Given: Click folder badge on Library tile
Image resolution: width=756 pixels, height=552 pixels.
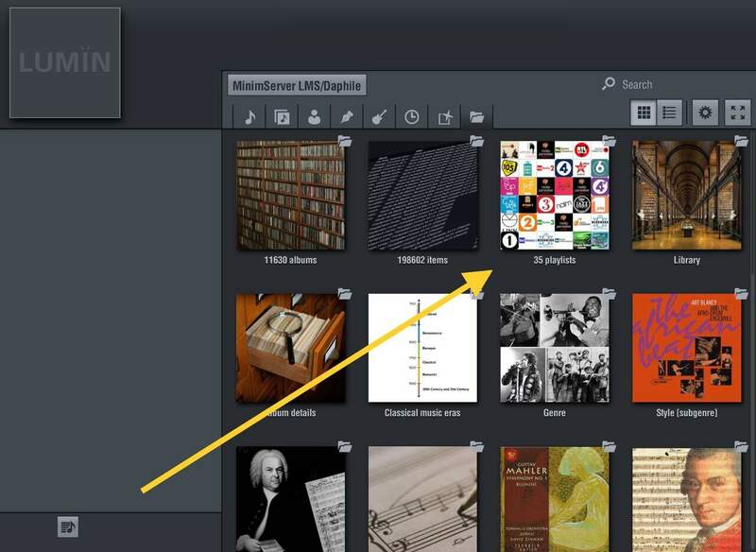Looking at the screenshot, I should 741,141.
